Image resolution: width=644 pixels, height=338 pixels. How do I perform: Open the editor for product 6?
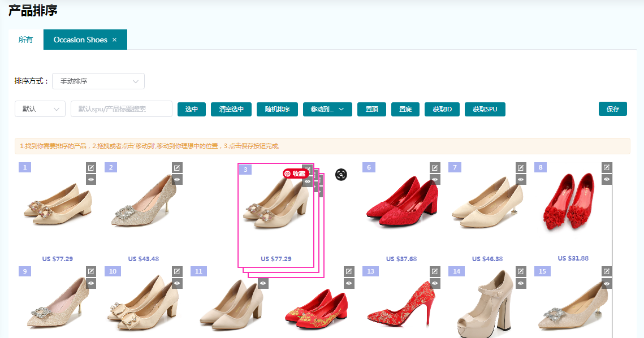pyautogui.click(x=435, y=167)
